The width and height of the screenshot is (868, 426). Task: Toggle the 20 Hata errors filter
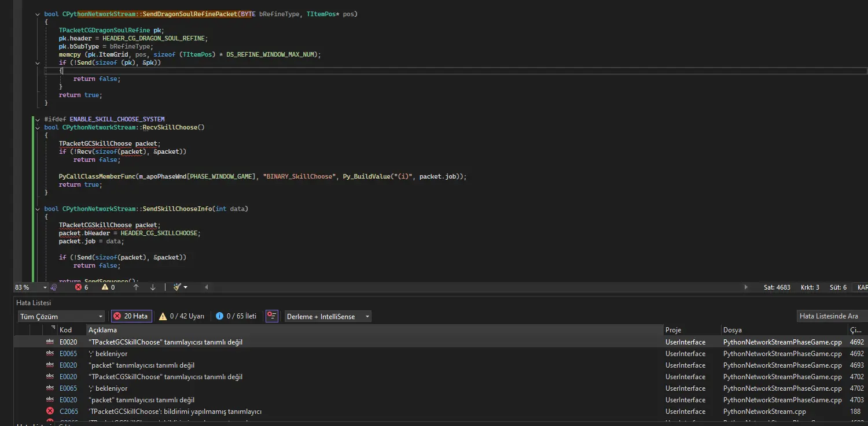[x=131, y=316]
